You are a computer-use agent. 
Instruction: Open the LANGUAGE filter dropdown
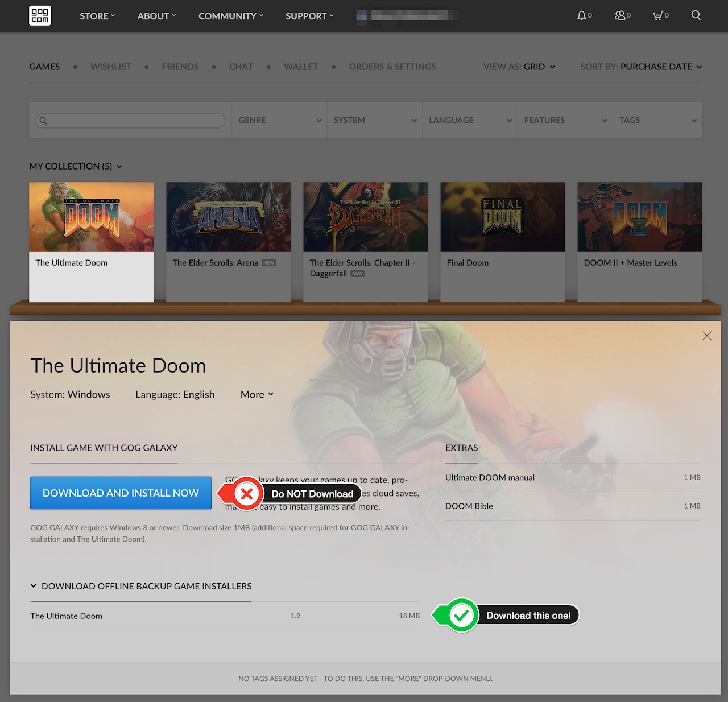click(x=470, y=120)
